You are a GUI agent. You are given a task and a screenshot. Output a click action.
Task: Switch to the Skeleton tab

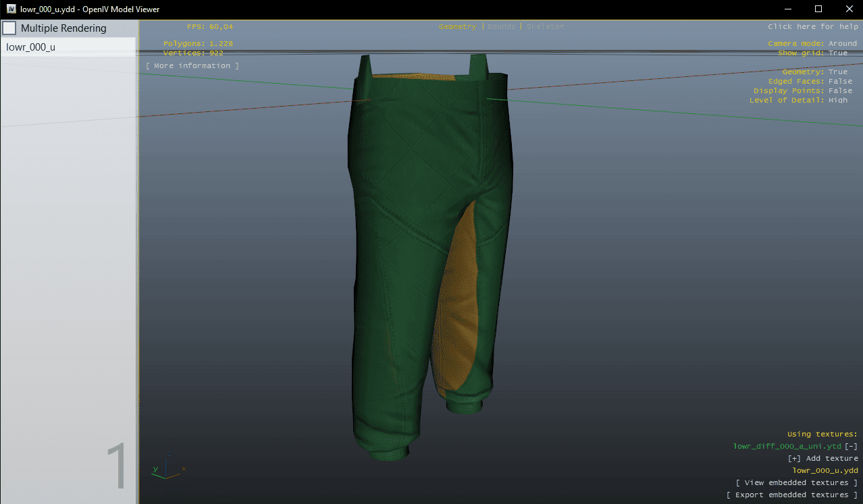(545, 26)
